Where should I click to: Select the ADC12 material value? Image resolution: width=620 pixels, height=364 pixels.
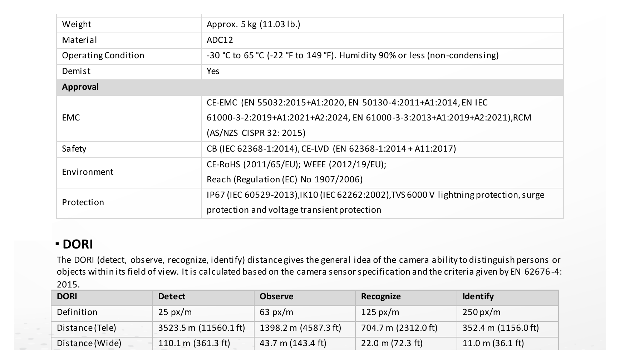coord(220,40)
